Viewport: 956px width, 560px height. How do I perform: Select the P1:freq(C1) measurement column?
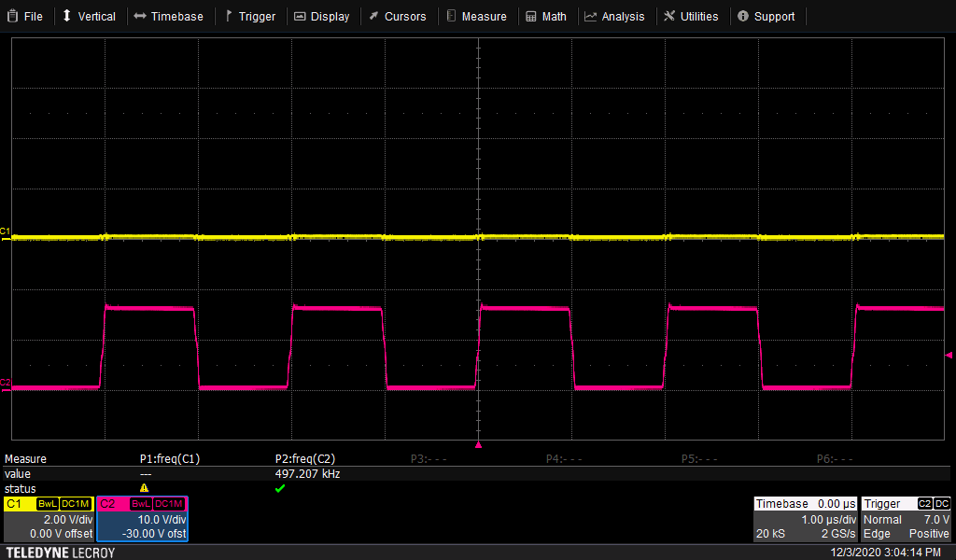pos(170,459)
